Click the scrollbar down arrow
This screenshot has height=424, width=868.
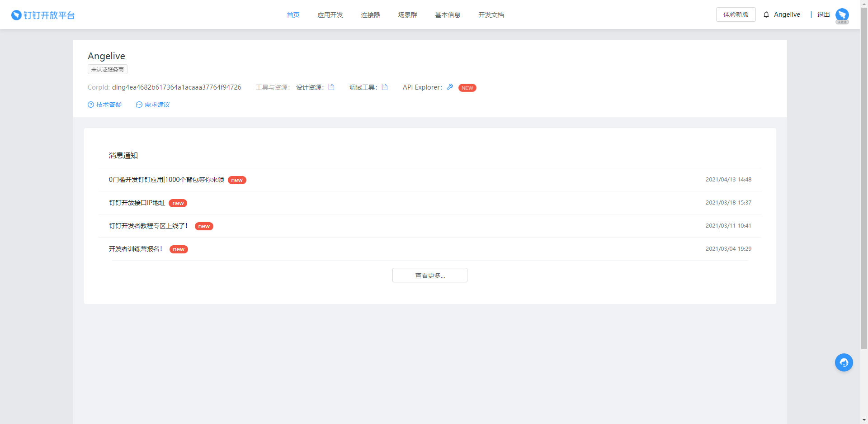click(x=864, y=420)
